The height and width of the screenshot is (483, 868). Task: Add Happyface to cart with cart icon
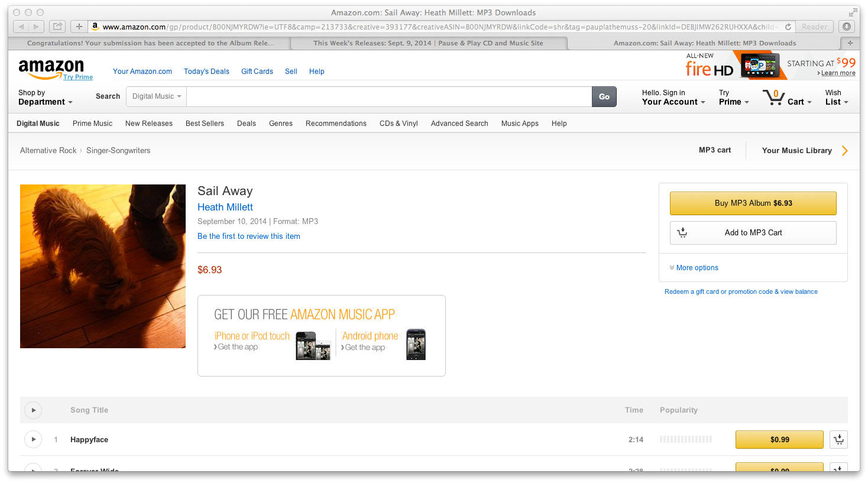839,439
